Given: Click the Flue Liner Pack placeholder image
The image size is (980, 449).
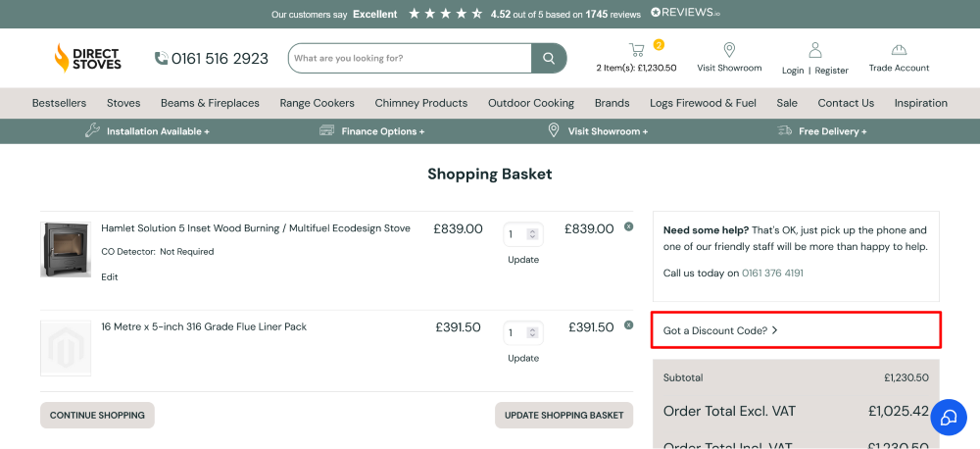Looking at the screenshot, I should coord(66,348).
